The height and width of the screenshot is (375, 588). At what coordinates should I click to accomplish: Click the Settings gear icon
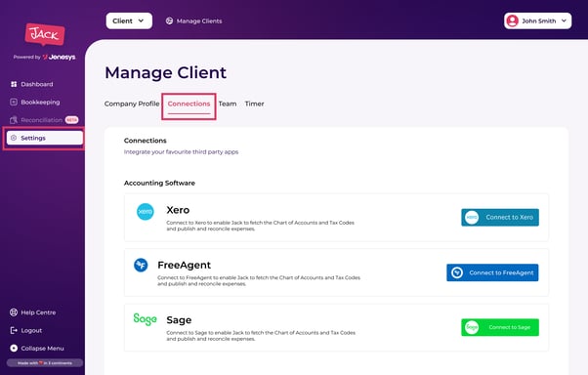(14, 138)
